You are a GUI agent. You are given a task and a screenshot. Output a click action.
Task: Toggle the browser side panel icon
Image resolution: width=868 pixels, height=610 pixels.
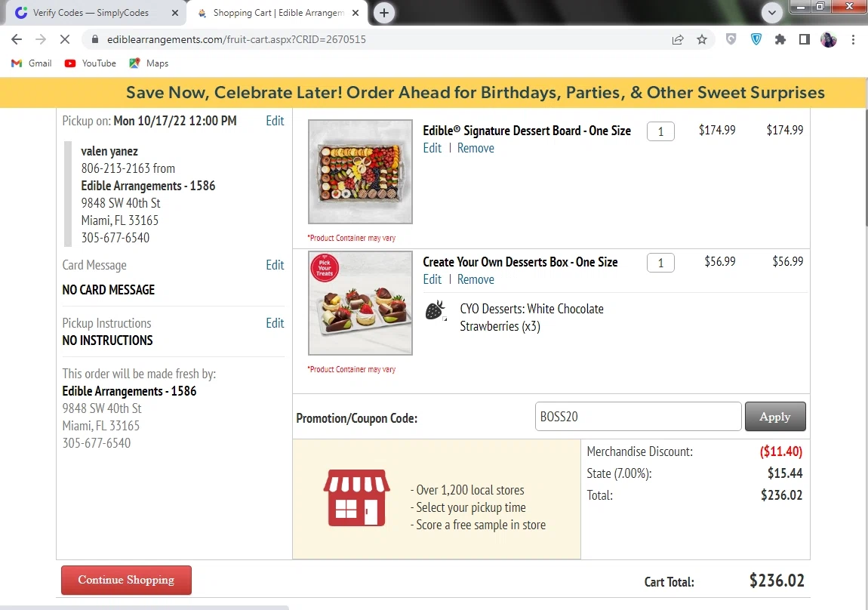tap(805, 39)
